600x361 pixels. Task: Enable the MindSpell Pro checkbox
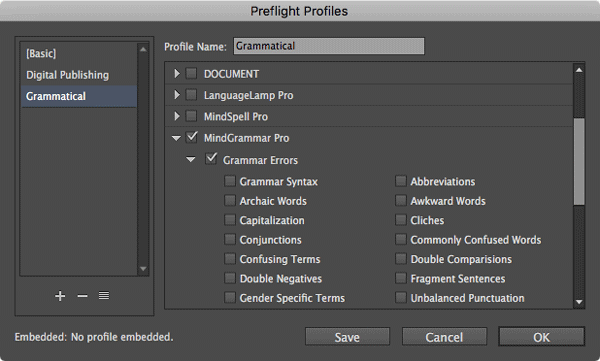(191, 116)
